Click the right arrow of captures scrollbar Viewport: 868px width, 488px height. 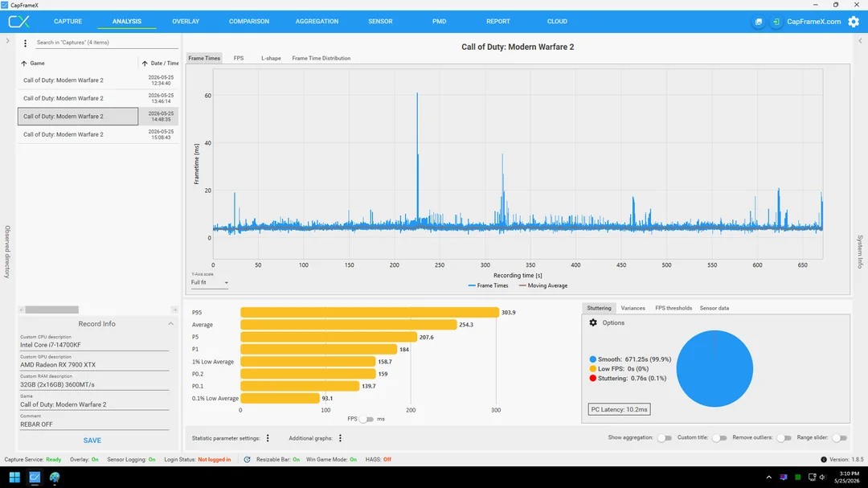[174, 310]
